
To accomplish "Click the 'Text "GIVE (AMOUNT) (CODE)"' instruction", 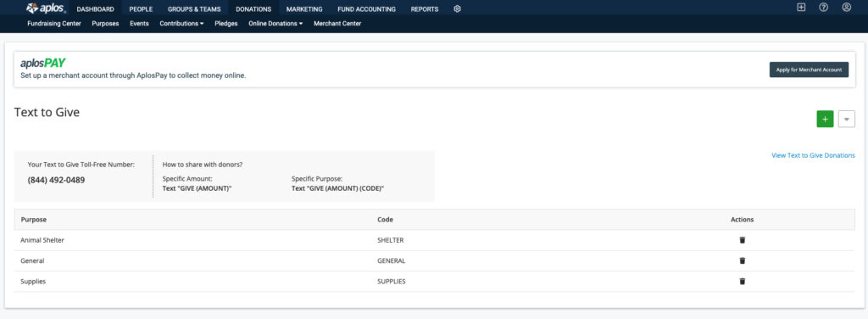I will 337,188.
